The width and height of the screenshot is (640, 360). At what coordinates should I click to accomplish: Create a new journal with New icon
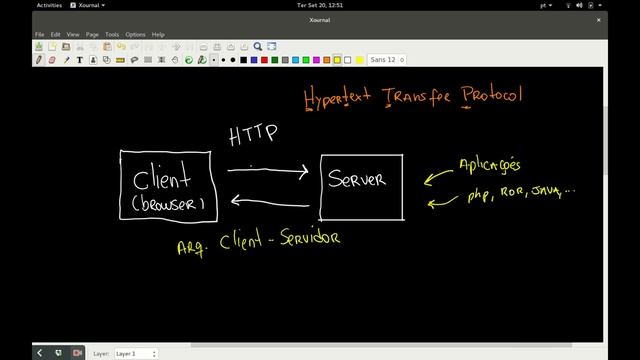(52, 47)
